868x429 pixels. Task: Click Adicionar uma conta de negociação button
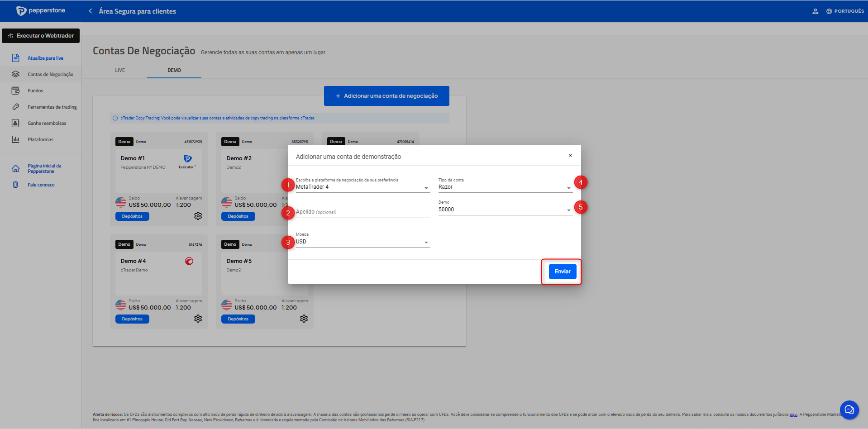386,96
